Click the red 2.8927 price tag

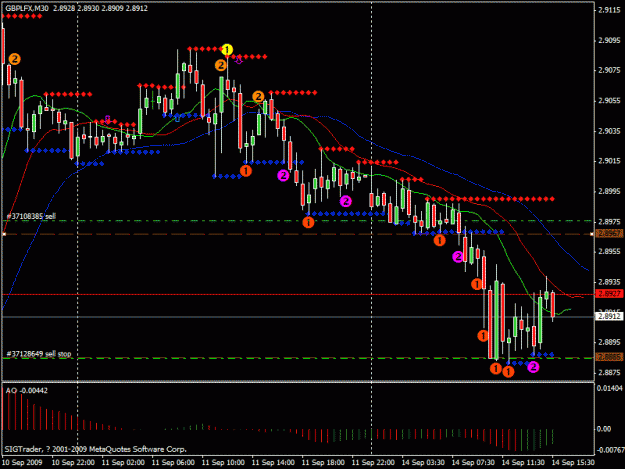(x=609, y=294)
